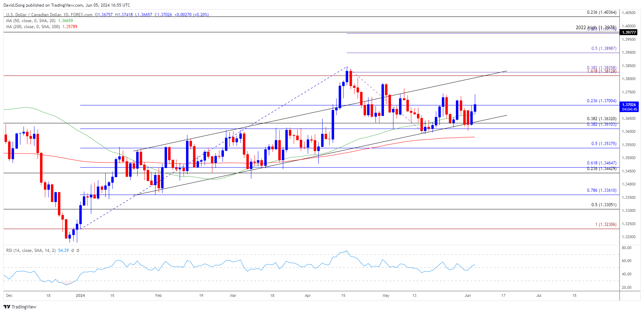Click the Feb label on the date axis
644x313 pixels.
pyautogui.click(x=159, y=295)
